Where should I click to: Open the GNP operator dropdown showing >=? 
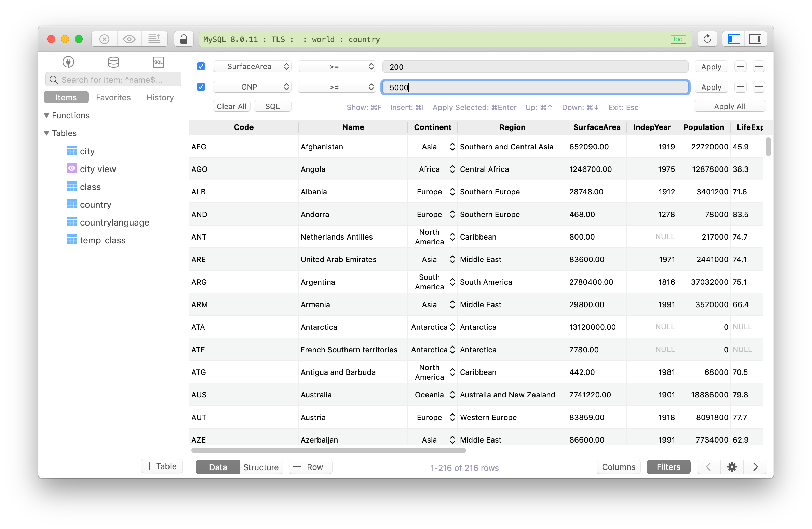336,87
